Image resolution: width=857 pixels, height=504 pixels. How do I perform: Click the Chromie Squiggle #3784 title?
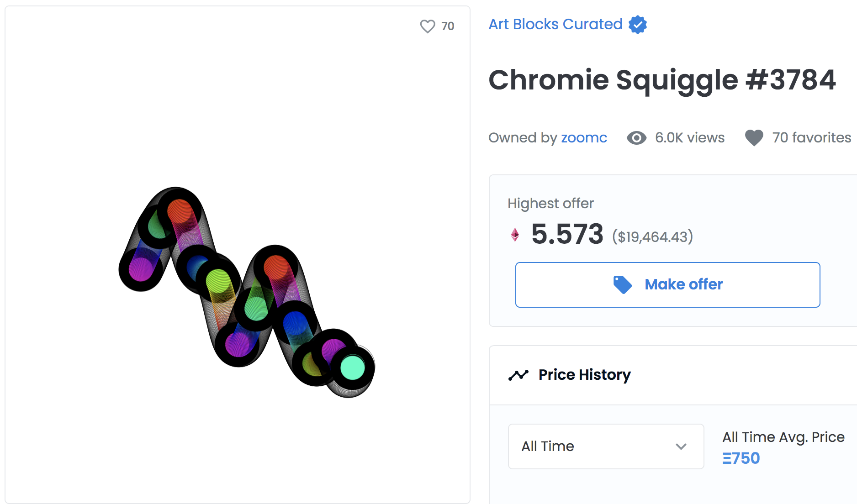pyautogui.click(x=662, y=80)
